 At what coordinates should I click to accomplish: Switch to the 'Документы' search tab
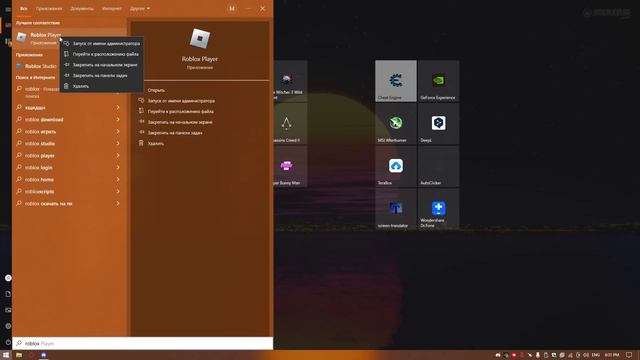(x=82, y=8)
